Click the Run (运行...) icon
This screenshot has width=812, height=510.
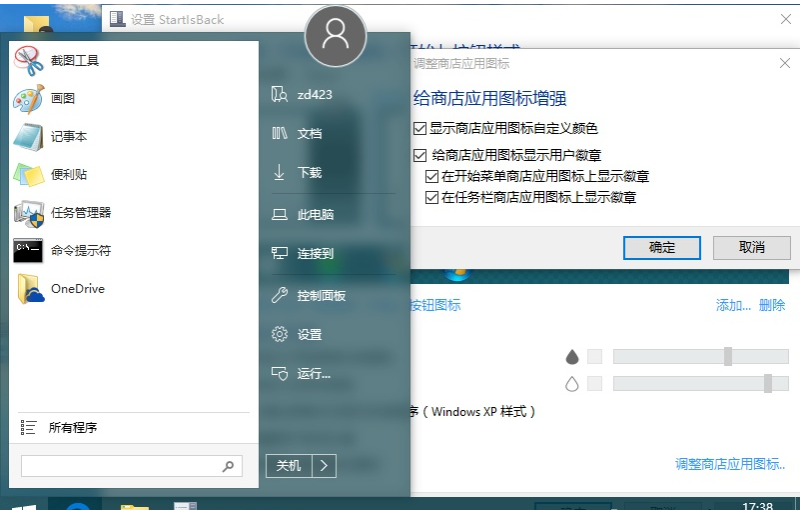280,373
